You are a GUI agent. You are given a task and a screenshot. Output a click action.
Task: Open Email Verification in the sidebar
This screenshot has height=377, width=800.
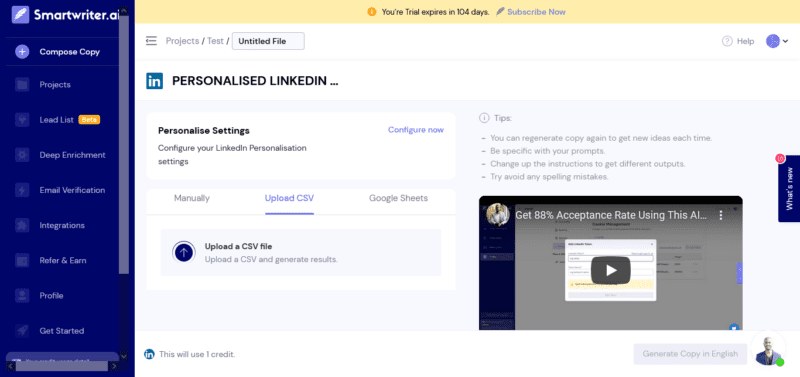click(72, 190)
